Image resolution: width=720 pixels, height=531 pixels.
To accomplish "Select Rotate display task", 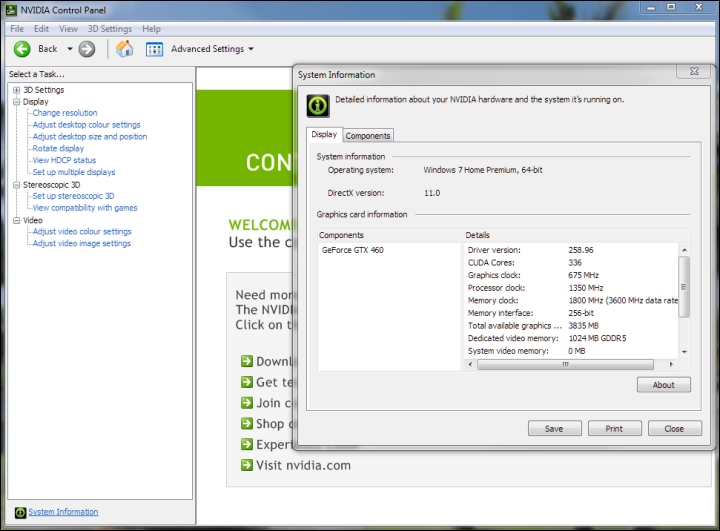I will click(58, 148).
